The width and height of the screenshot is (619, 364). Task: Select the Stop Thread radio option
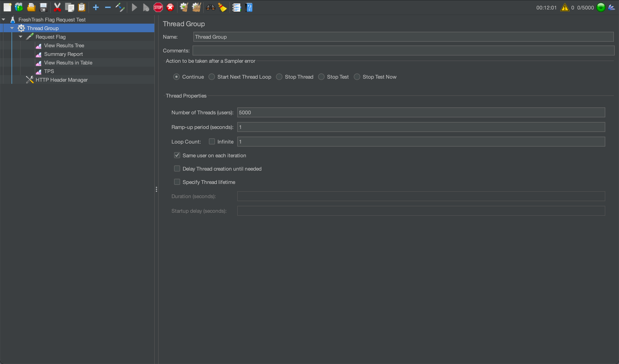[x=279, y=77]
